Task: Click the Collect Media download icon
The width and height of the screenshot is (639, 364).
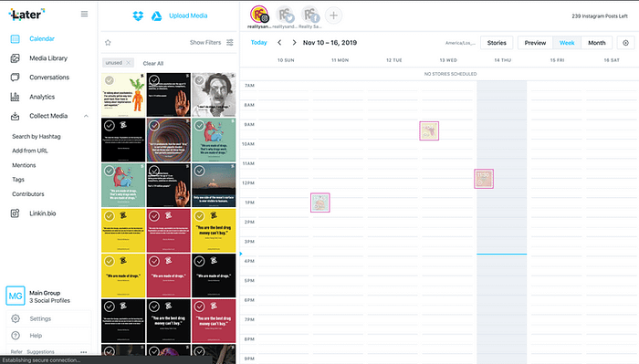Action: click(16, 116)
